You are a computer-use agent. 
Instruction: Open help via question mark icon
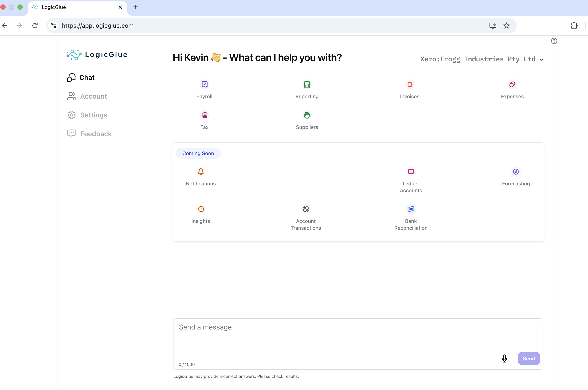tap(554, 41)
